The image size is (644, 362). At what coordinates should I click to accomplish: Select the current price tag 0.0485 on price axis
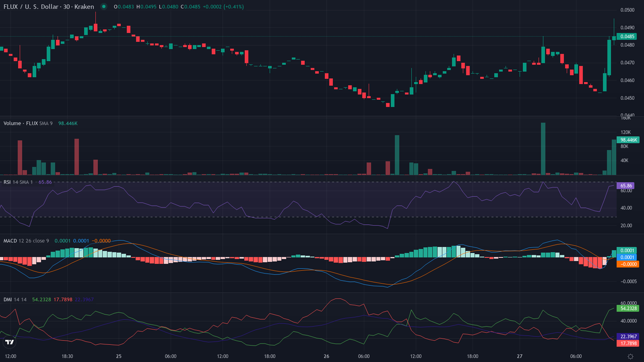point(626,36)
